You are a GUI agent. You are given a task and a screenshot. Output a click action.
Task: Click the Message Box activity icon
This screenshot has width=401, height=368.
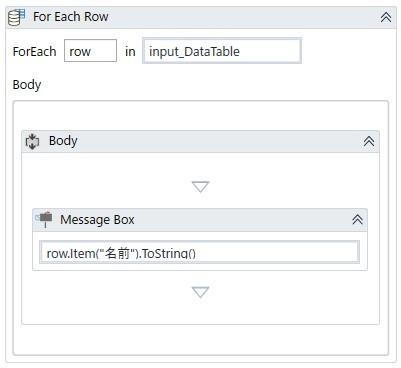tap(44, 219)
